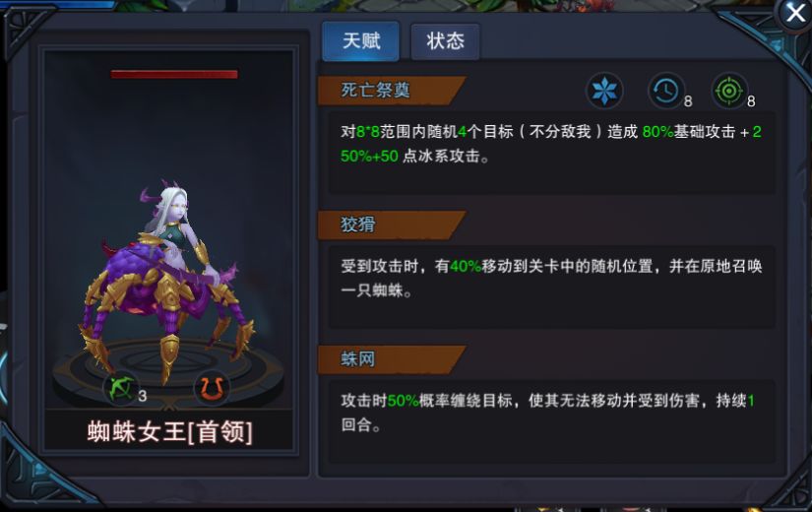Switch to the 天赋 tab
The image size is (812, 512).
coord(361,41)
